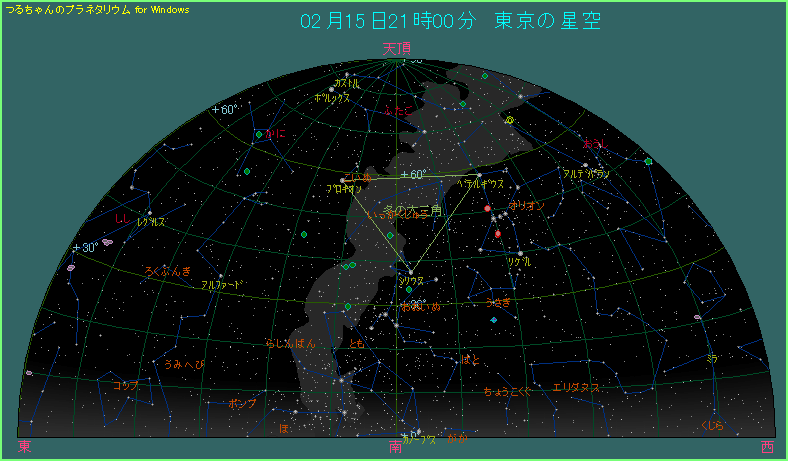Image resolution: width=788 pixels, height=461 pixels.
Task: Select the リゲル star label
Action: [x=518, y=261]
